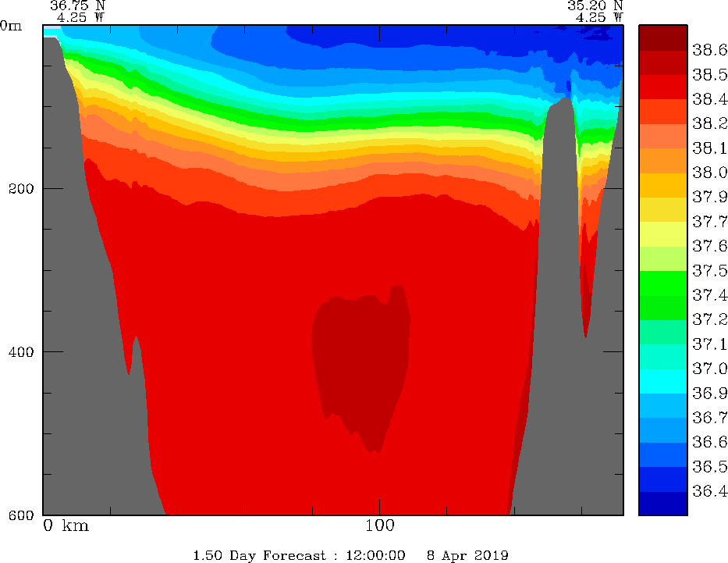The width and height of the screenshot is (728, 563).
Task: Select the green swatch between 37.4 and 37.5
Action: pyautogui.click(x=662, y=283)
